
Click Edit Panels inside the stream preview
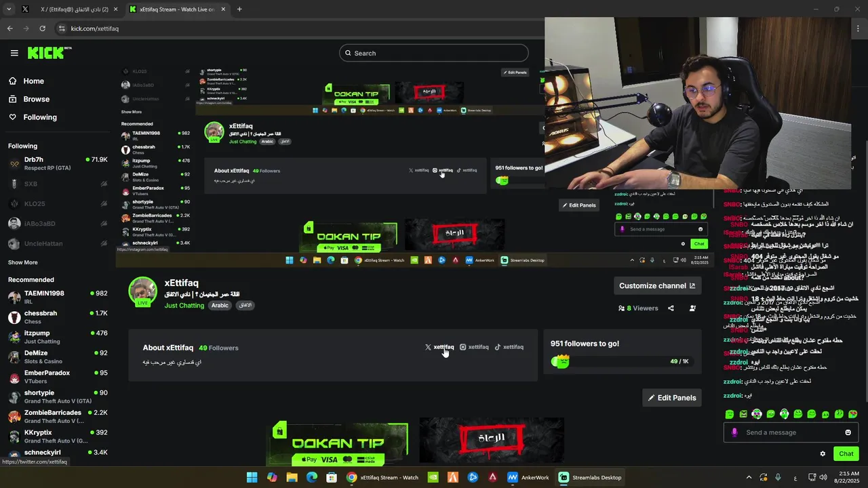click(578, 205)
